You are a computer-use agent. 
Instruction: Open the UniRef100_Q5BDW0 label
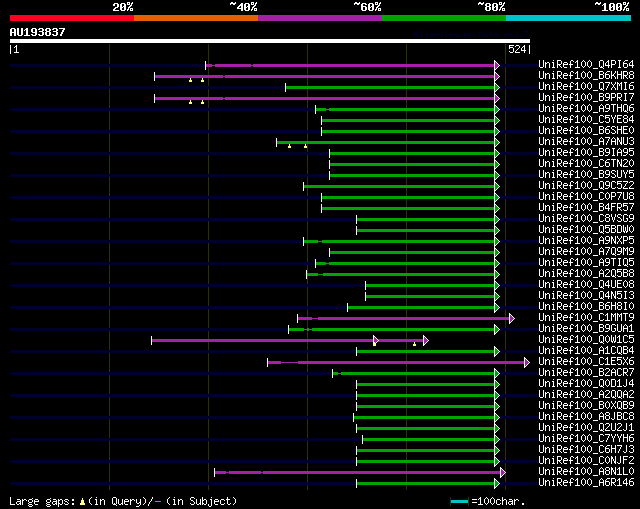pyautogui.click(x=586, y=229)
